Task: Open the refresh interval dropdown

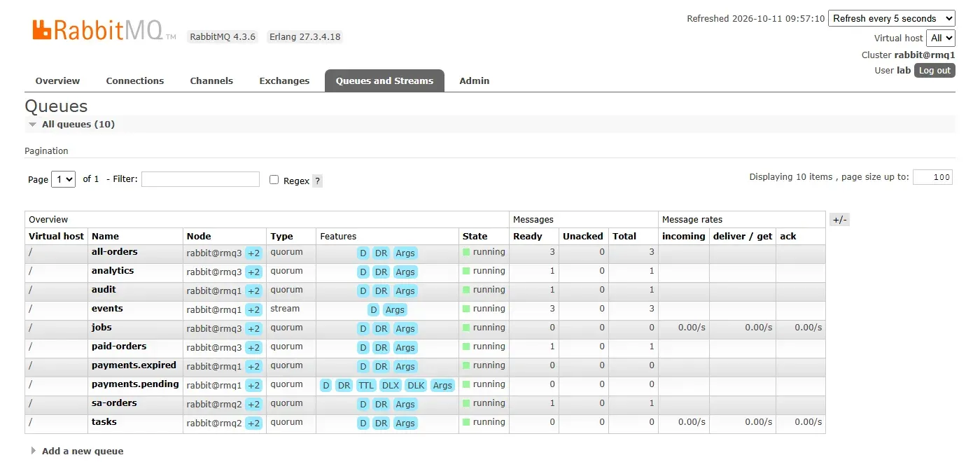Action: pyautogui.click(x=891, y=19)
